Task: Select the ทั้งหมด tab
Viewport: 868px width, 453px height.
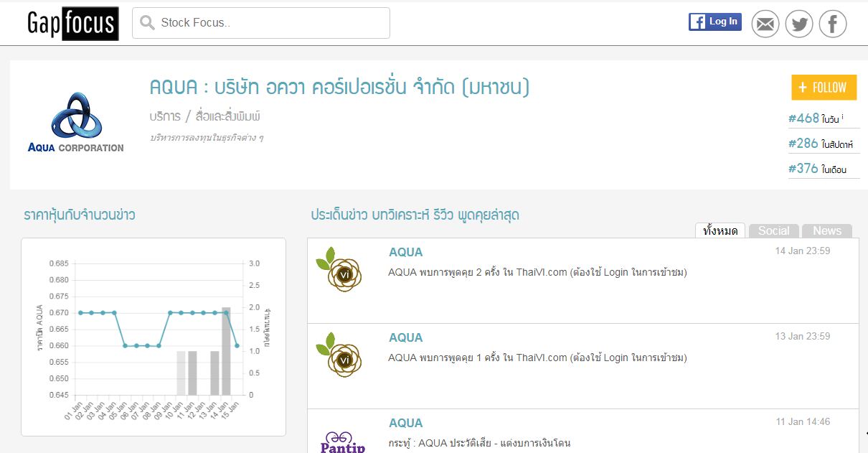Action: coord(720,230)
